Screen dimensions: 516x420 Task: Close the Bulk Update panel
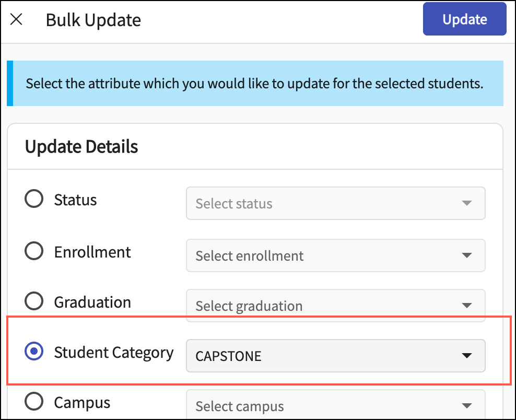pos(17,20)
